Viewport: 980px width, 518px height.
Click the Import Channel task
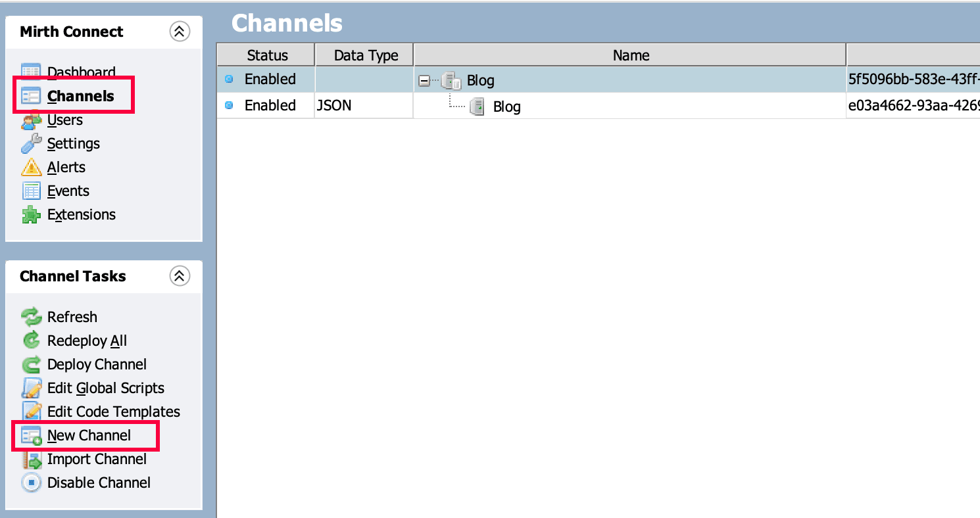point(97,459)
